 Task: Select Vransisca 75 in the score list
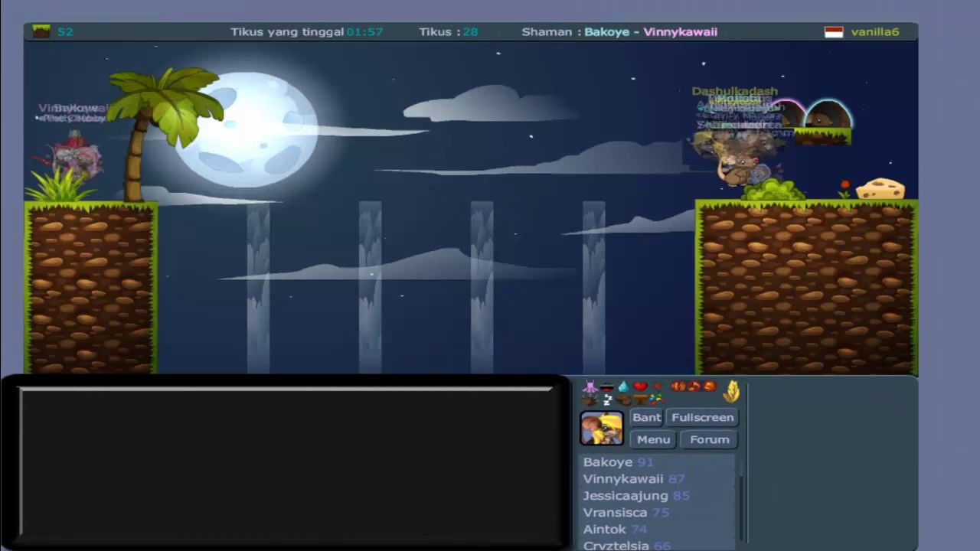626,513
